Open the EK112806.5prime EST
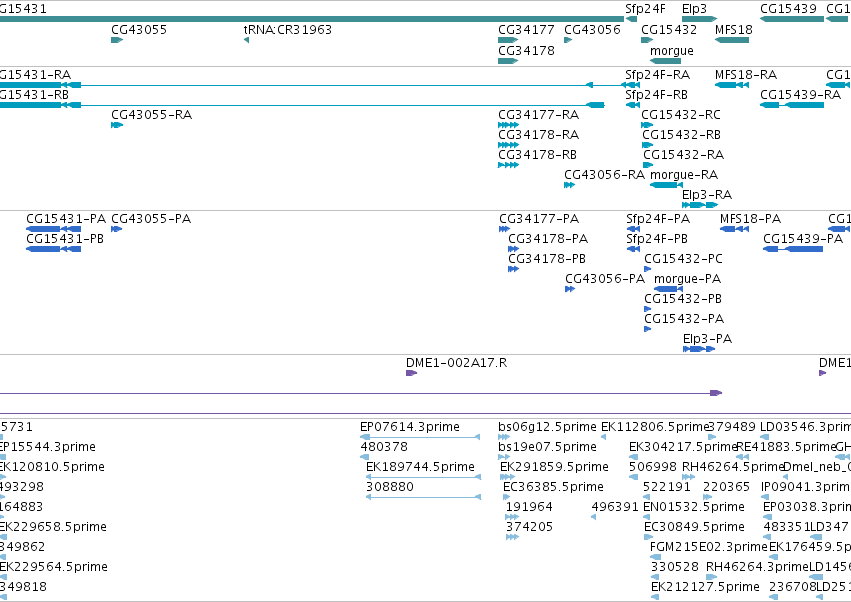Image resolution: width=851 pixels, height=602 pixels. tap(604, 437)
